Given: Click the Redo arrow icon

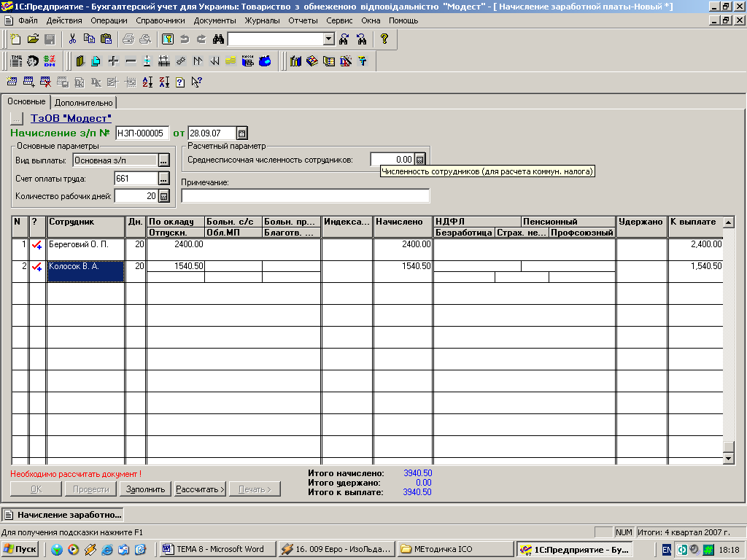Looking at the screenshot, I should click(x=201, y=39).
